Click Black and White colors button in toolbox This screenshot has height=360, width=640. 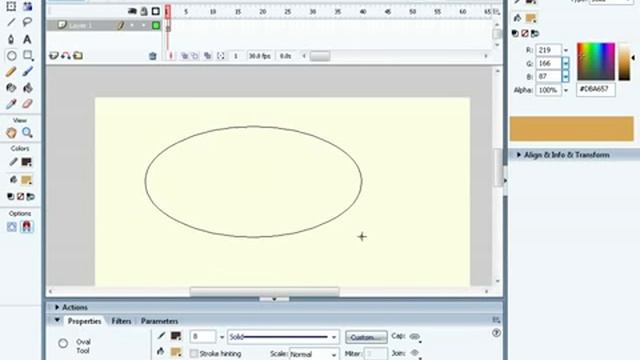[x=11, y=197]
